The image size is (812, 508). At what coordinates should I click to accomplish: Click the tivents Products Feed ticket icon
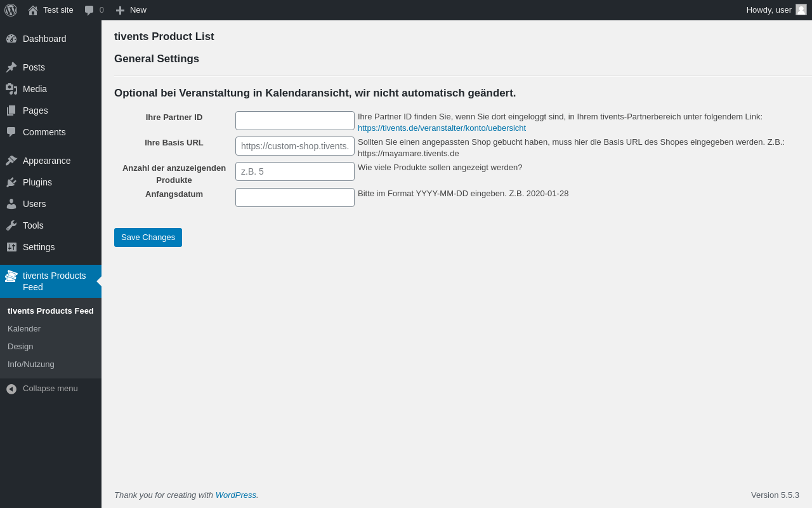click(x=11, y=276)
